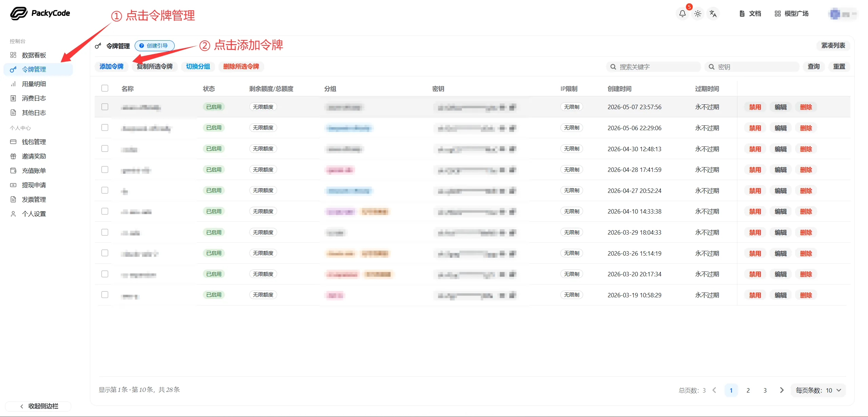Image resolution: width=868 pixels, height=417 pixels.
Task: Copy key icon in the 2026-04-30 row
Action: click(513, 149)
